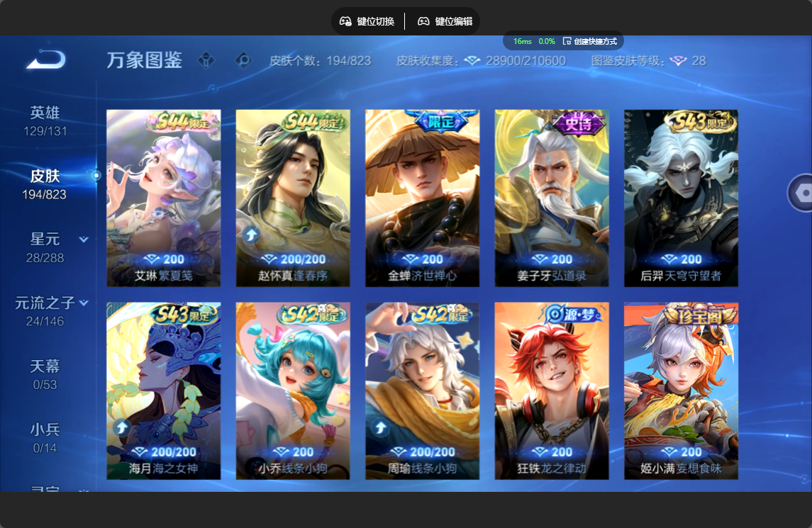Screen dimensions: 812x528
Task: Click the S44限定 badge on 赵怀真 card
Action: coord(313,122)
